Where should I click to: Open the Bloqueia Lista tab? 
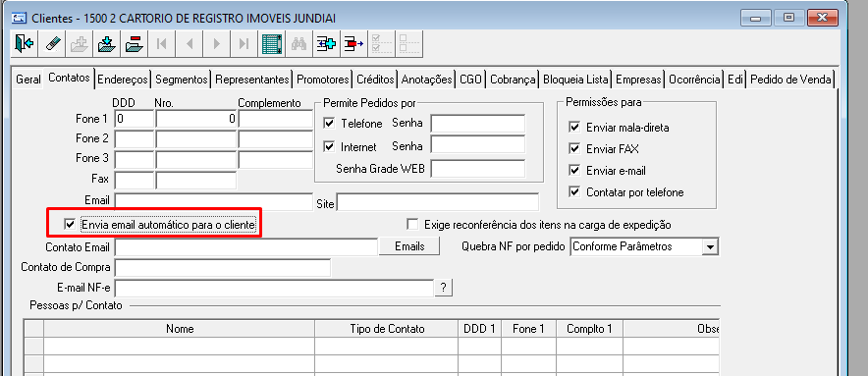[x=575, y=80]
